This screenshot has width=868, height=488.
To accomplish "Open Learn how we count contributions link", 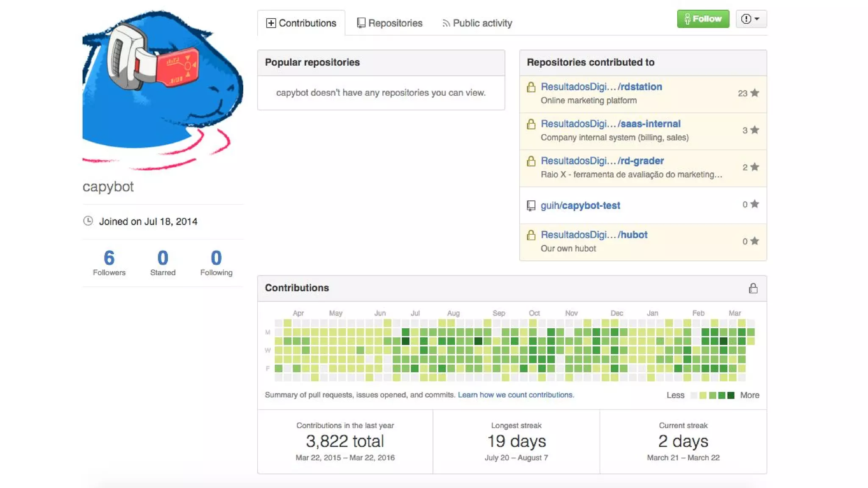I will tap(516, 395).
